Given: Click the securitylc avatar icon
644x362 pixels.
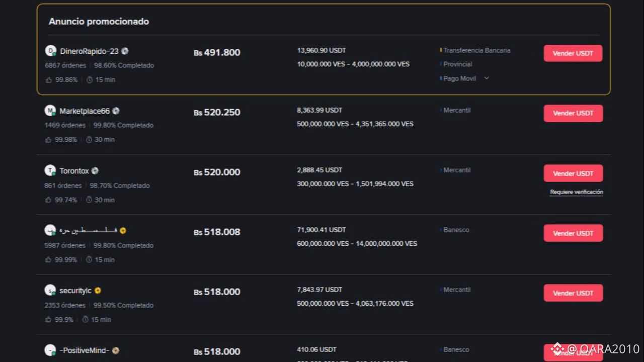Looking at the screenshot, I should click(50, 291).
